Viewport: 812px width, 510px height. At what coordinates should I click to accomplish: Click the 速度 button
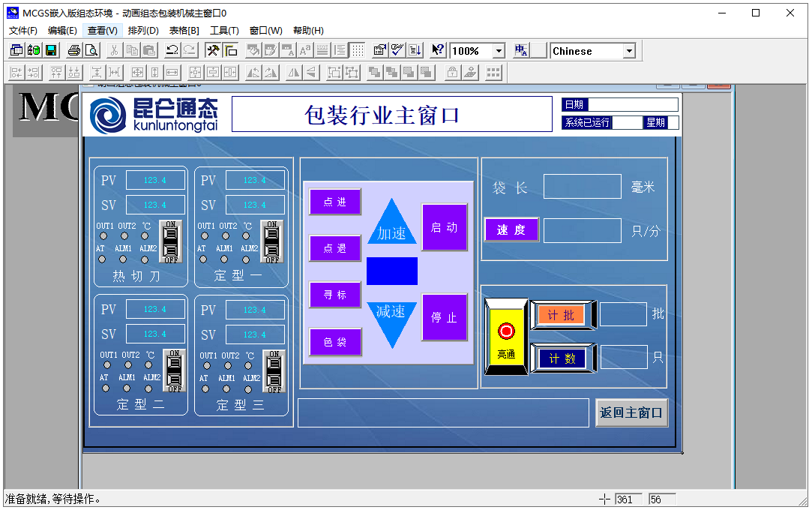pos(511,230)
